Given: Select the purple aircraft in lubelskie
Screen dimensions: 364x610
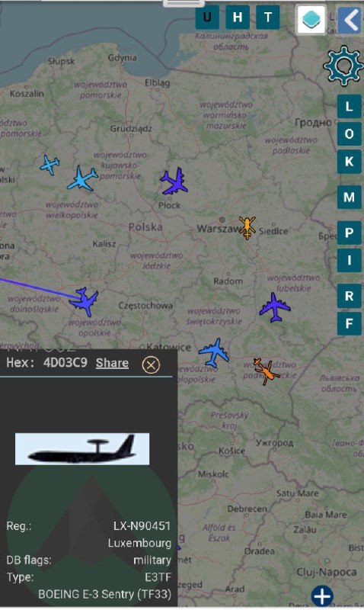Looking at the screenshot, I should (275, 308).
